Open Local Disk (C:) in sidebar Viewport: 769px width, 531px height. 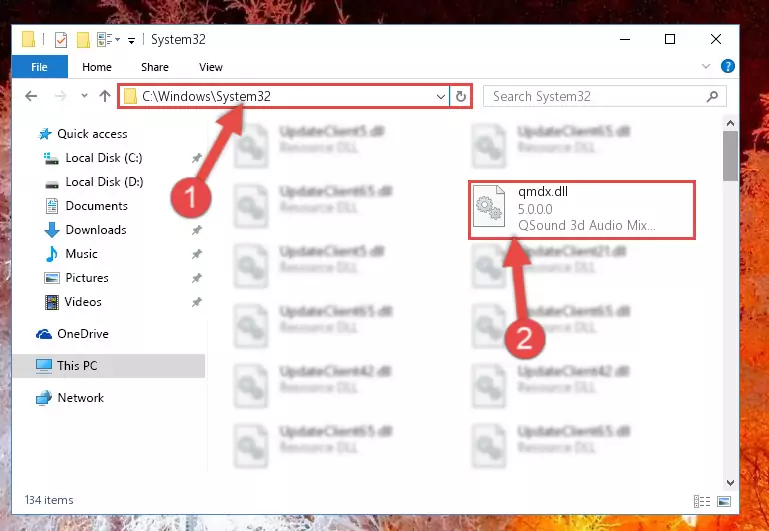point(103,158)
